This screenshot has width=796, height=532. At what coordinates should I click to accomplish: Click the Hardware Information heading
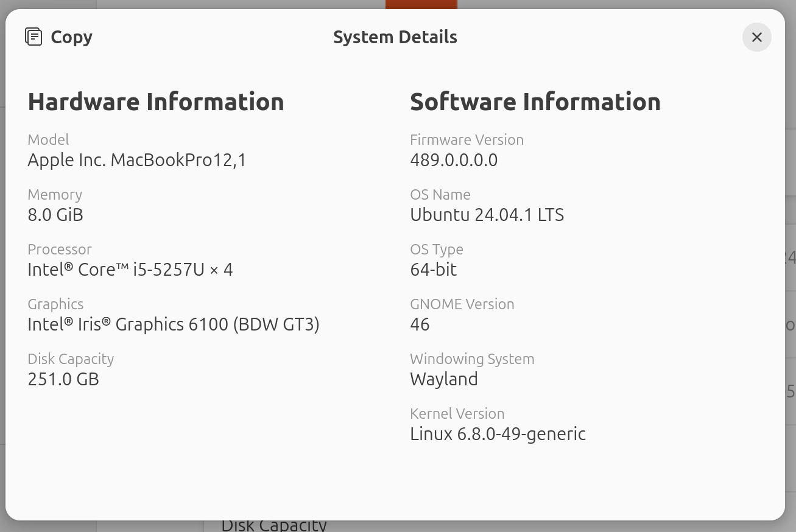[156, 102]
